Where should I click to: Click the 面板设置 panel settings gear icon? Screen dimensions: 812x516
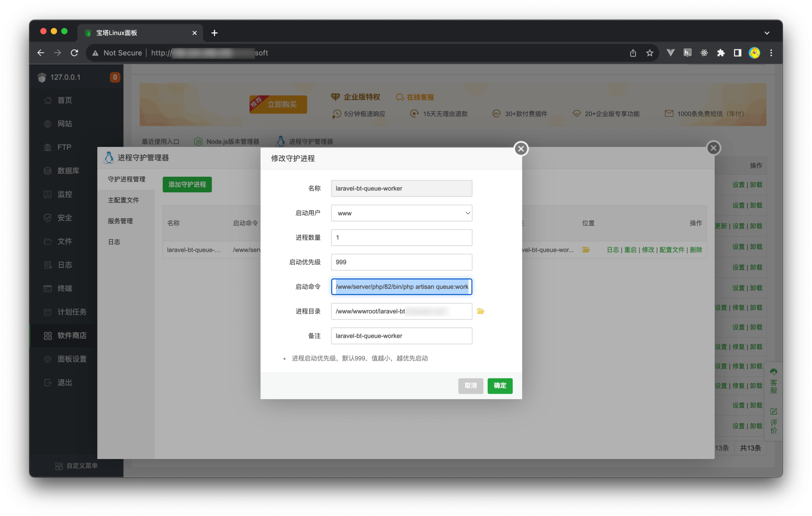coord(47,359)
